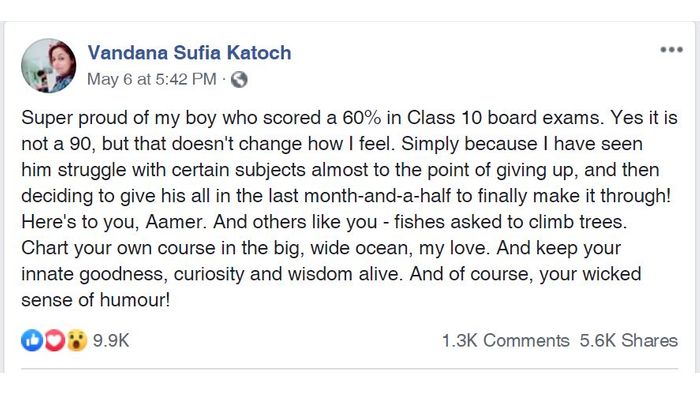Screen dimensions: 700x395
Task: Click "Class 10 board exams" phrase
Action: point(505,118)
